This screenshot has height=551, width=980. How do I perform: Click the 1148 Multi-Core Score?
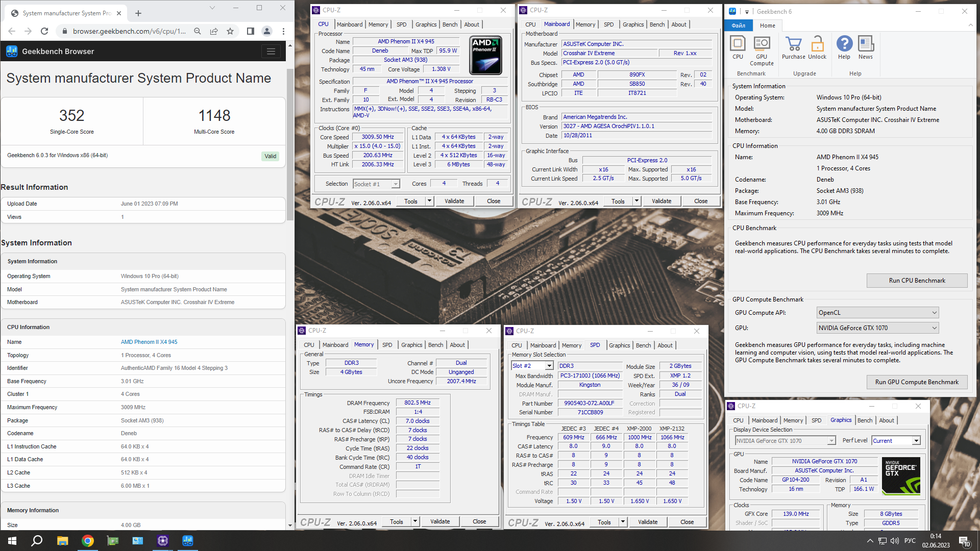point(214,116)
